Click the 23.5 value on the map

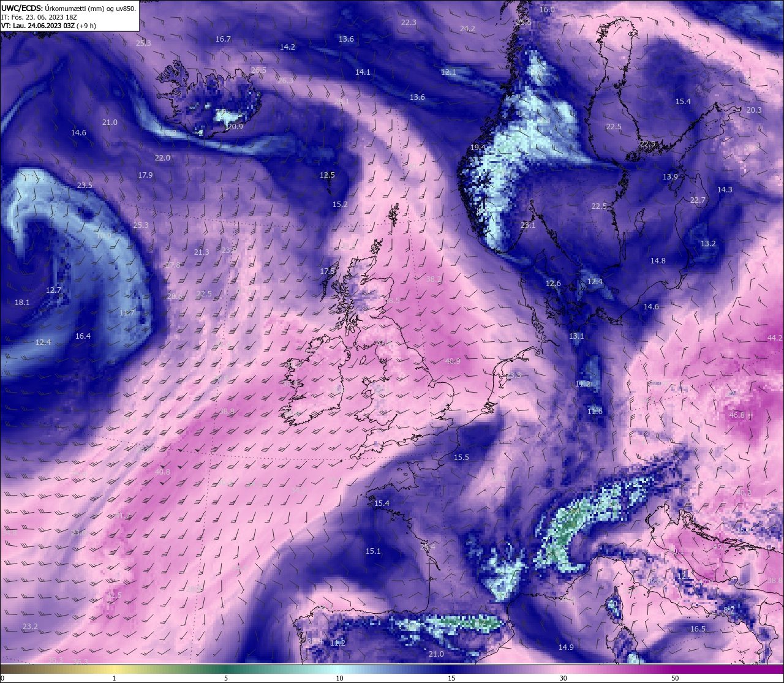click(x=85, y=186)
